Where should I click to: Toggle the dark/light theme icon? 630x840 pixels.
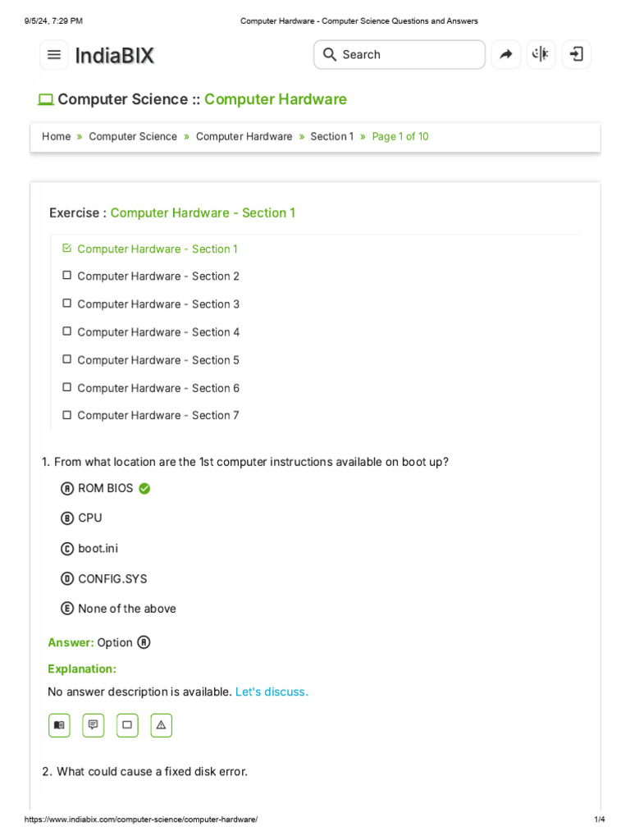point(541,55)
